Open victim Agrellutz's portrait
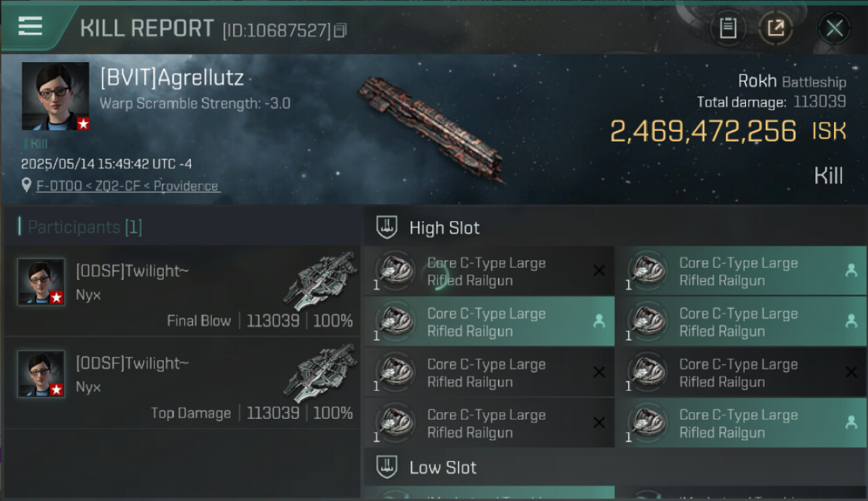 pos(55,96)
